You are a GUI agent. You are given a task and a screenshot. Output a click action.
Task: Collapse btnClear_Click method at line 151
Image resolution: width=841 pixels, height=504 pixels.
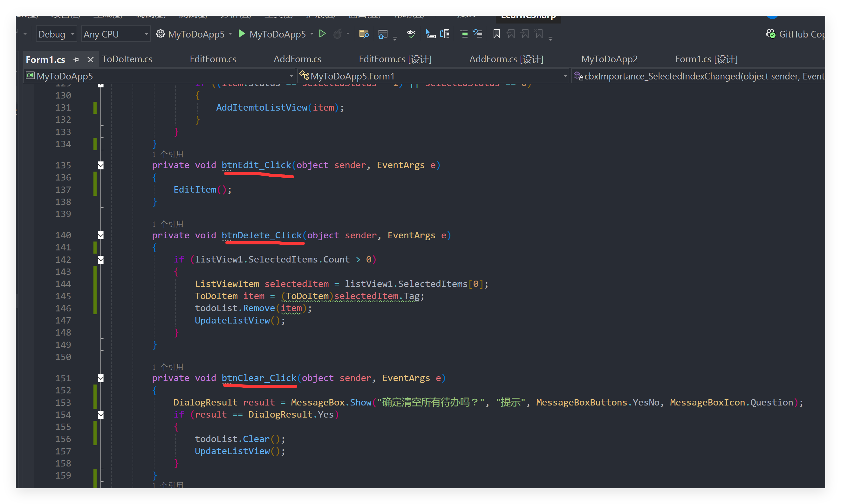(x=101, y=378)
